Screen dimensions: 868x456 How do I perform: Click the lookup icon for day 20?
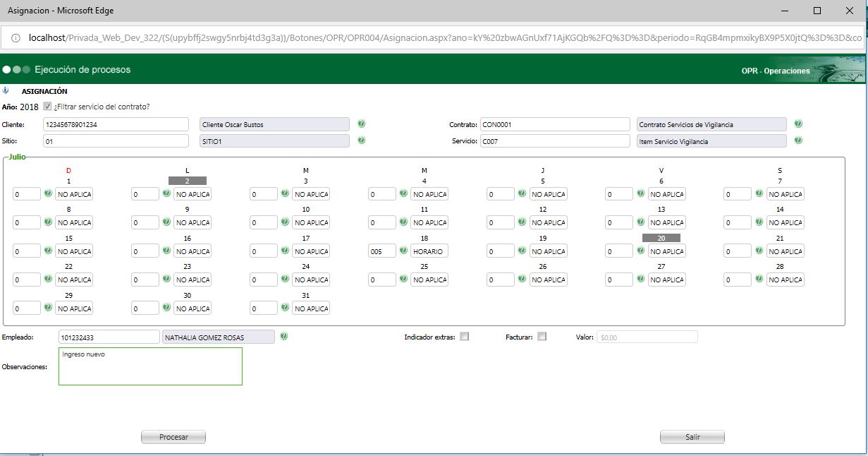click(x=641, y=250)
